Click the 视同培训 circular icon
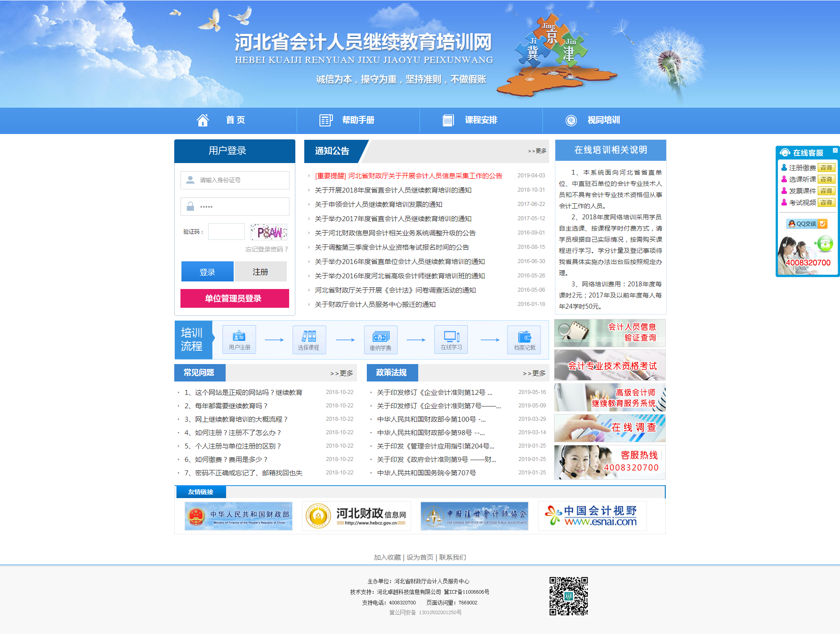840x637 pixels. (x=571, y=120)
